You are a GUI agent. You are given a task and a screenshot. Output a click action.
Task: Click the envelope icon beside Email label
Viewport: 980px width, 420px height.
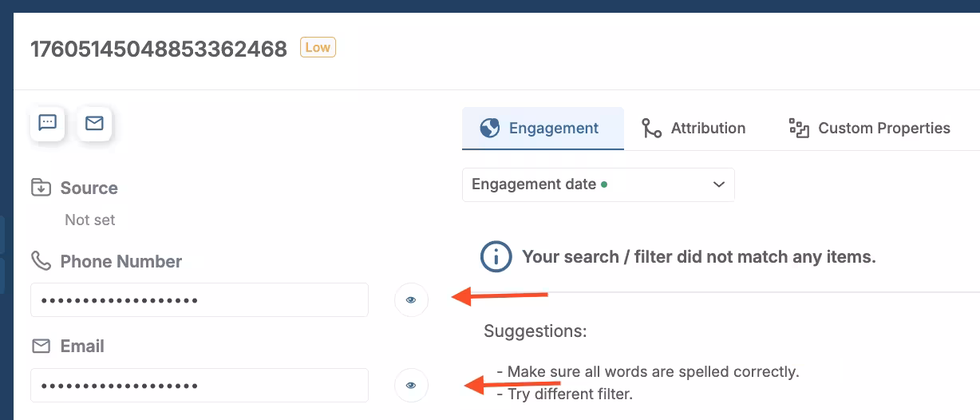(x=41, y=346)
